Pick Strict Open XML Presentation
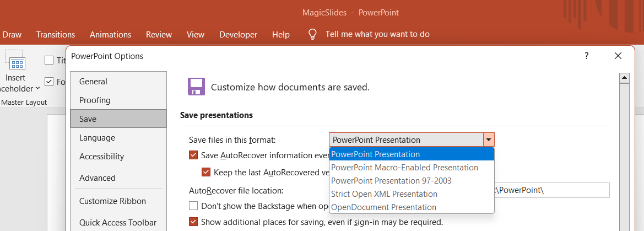 pos(384,194)
